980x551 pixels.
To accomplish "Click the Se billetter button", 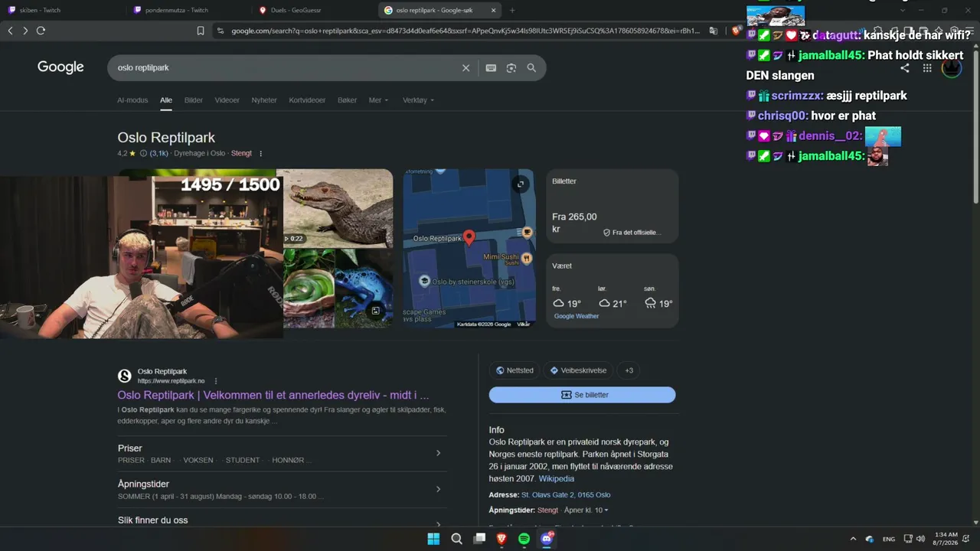I will point(583,395).
